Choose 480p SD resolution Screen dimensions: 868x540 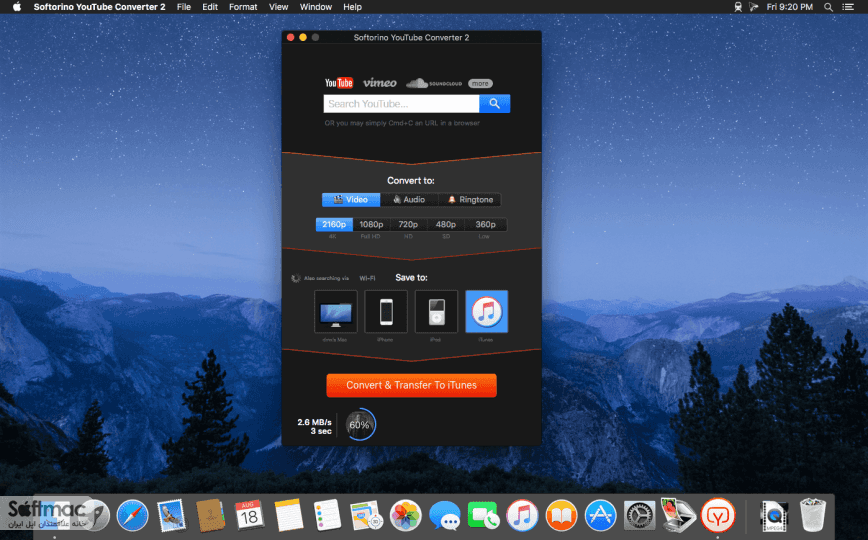[x=446, y=224]
